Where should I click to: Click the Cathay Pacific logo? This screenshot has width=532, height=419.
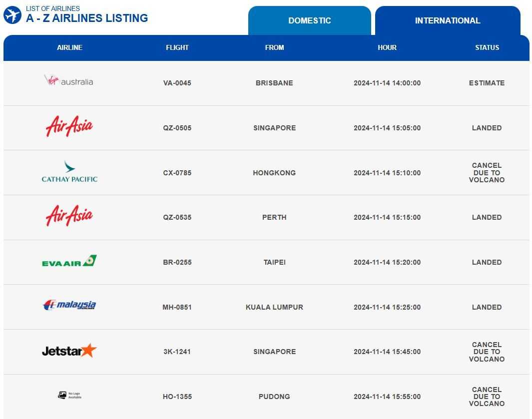pos(69,172)
